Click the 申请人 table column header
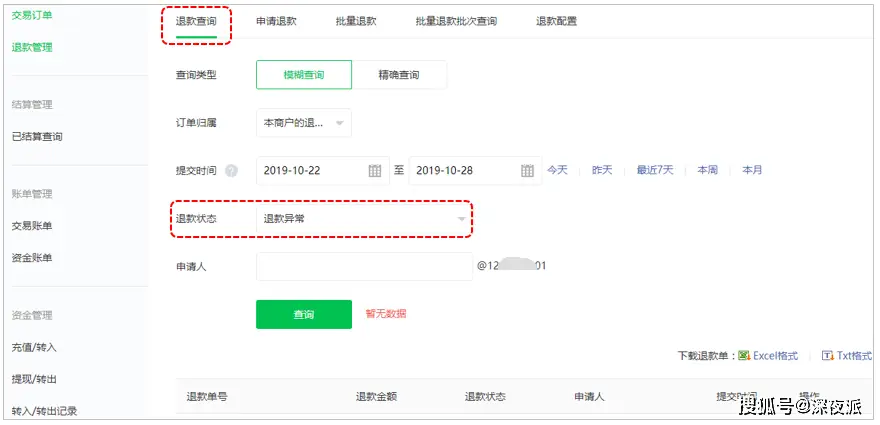 point(589,396)
